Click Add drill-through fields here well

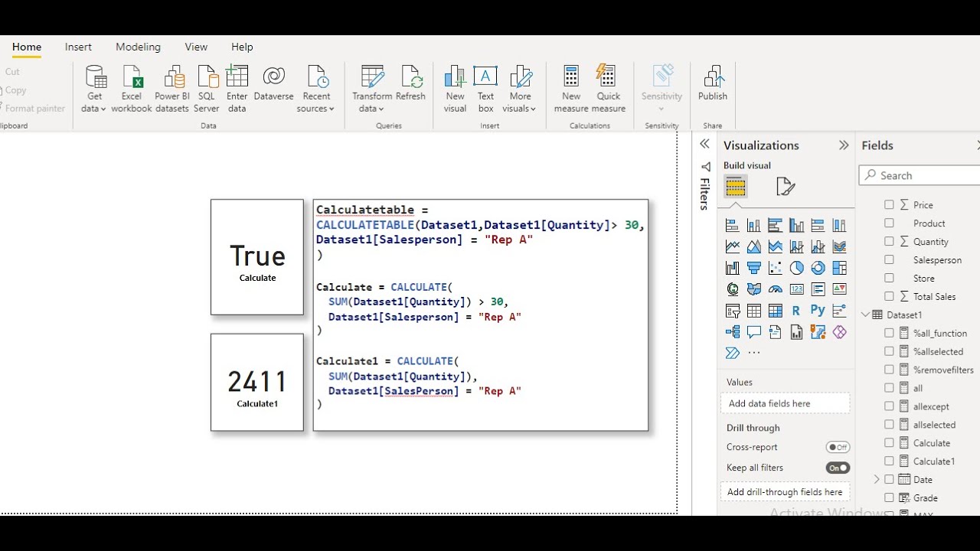(785, 492)
